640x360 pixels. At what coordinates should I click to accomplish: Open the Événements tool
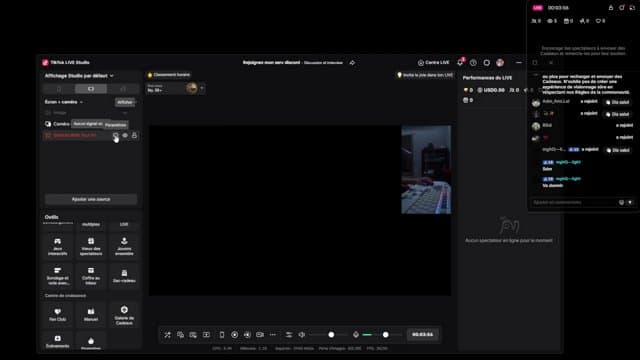pyautogui.click(x=58, y=341)
